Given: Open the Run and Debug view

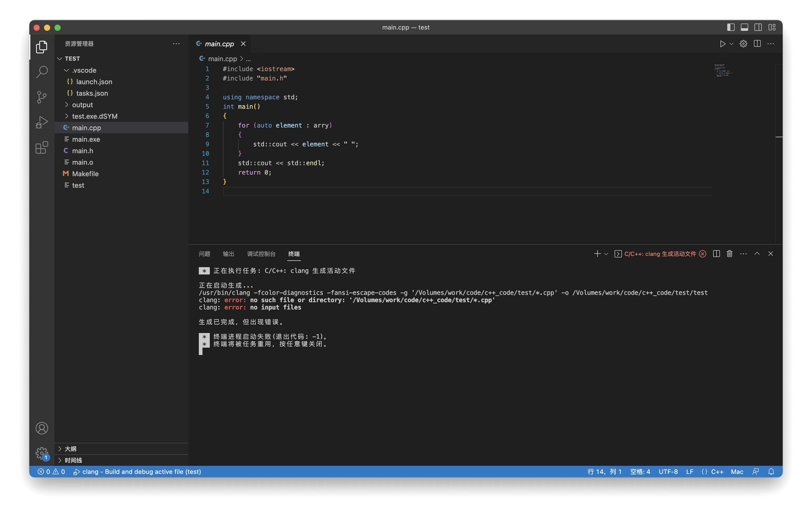Looking at the screenshot, I should [42, 122].
